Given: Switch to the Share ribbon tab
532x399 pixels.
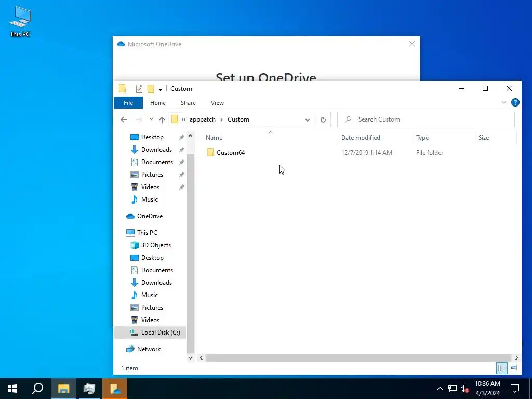Looking at the screenshot, I should (188, 103).
